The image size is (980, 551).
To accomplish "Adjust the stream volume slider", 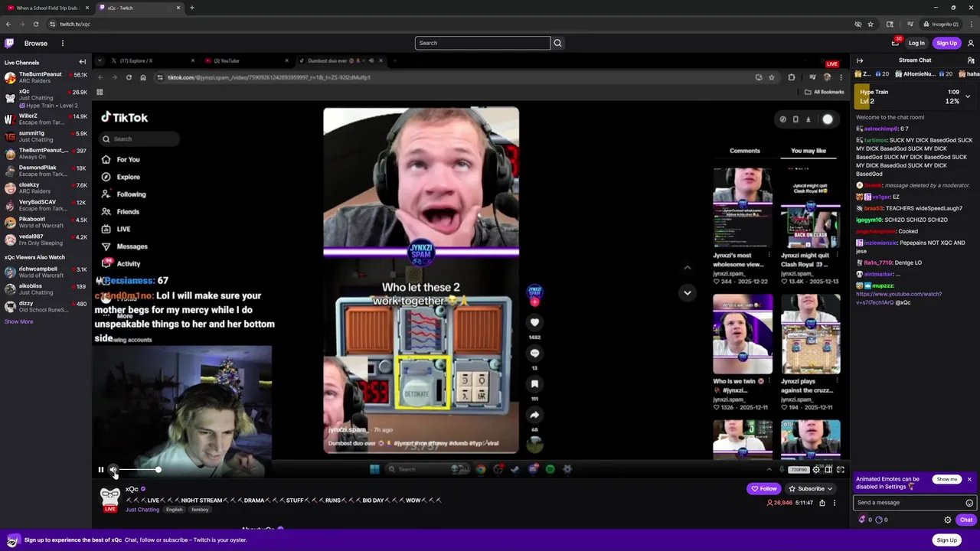I will point(139,470).
